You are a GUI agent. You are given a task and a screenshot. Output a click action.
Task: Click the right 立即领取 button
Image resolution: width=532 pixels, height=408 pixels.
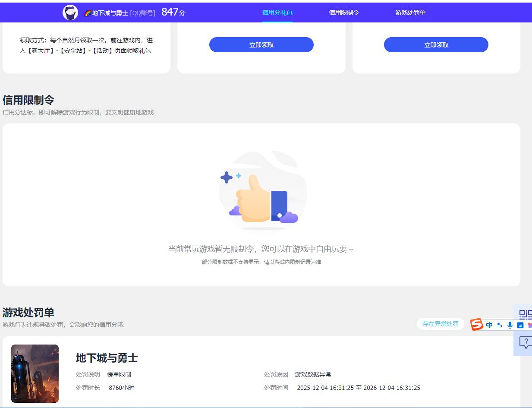(436, 44)
